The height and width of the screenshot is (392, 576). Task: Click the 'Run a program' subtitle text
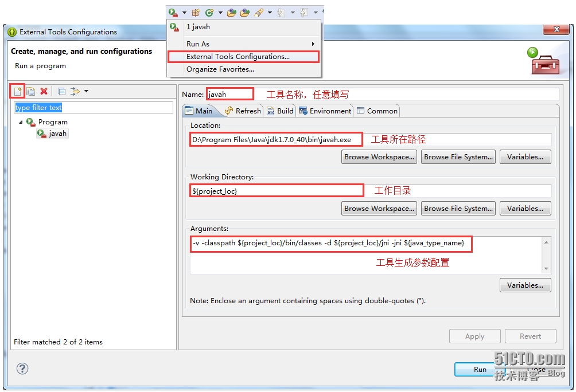pos(40,66)
